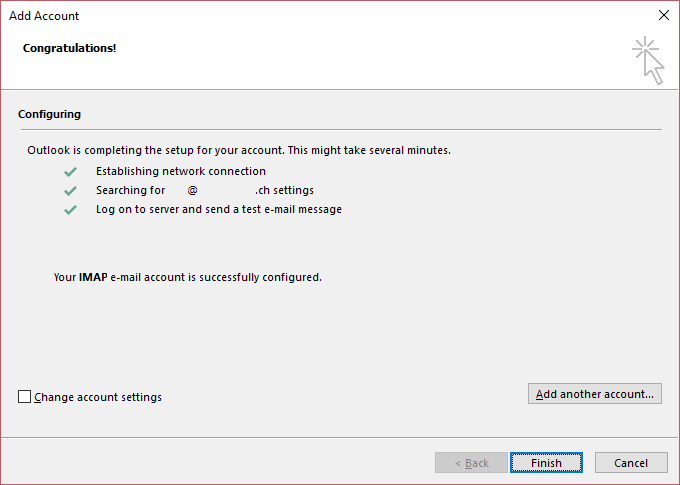Viewport: 680px width, 485px height.
Task: Click the IMAP account successfully configured message
Action: click(x=188, y=277)
